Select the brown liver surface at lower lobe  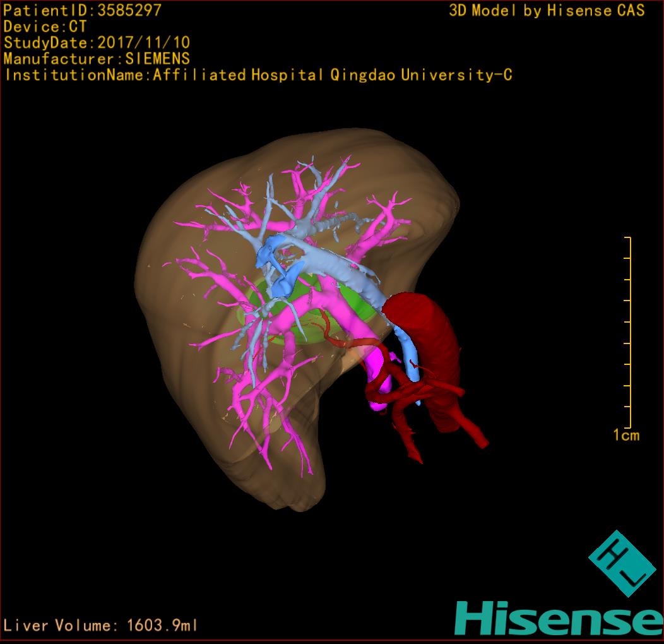(x=290, y=480)
